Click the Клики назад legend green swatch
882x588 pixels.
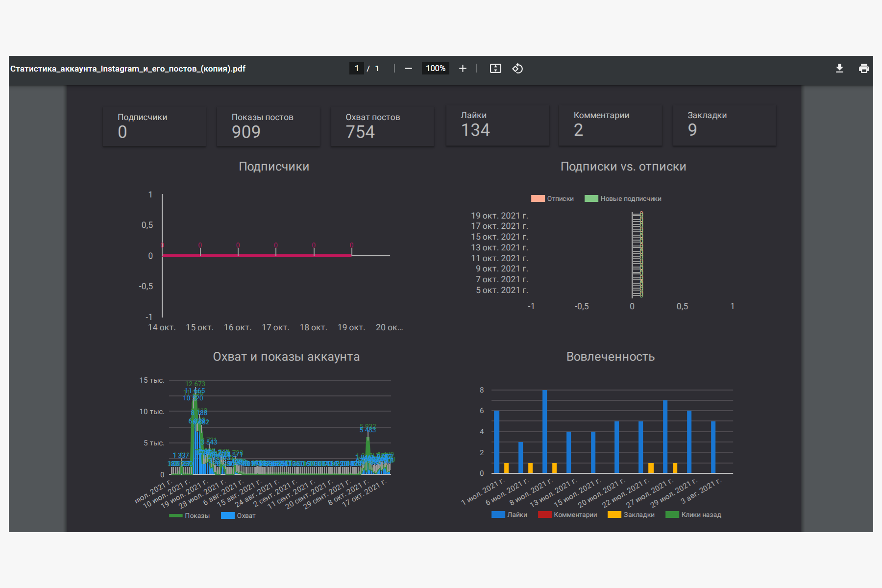(672, 514)
